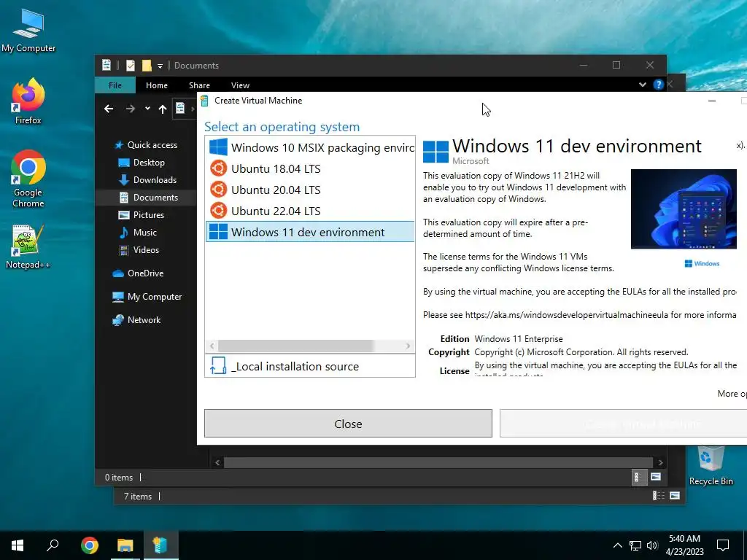Screen dimensions: 747x560
Task: Go back in Documents window
Action: pos(109,109)
